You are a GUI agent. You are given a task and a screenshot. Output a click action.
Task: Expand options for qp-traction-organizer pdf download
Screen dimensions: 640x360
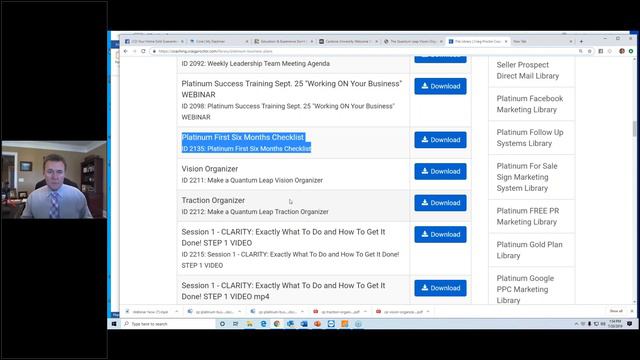(x=365, y=311)
